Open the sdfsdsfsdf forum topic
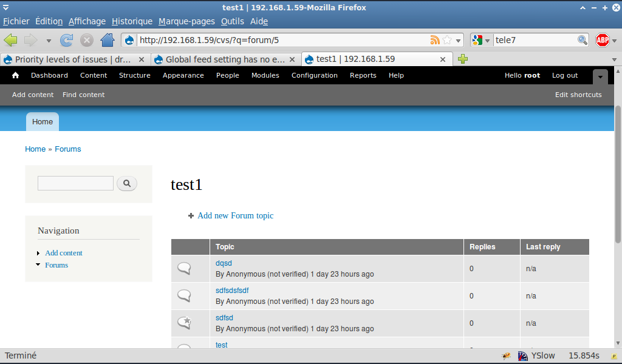The height and width of the screenshot is (364, 622). [x=232, y=291]
